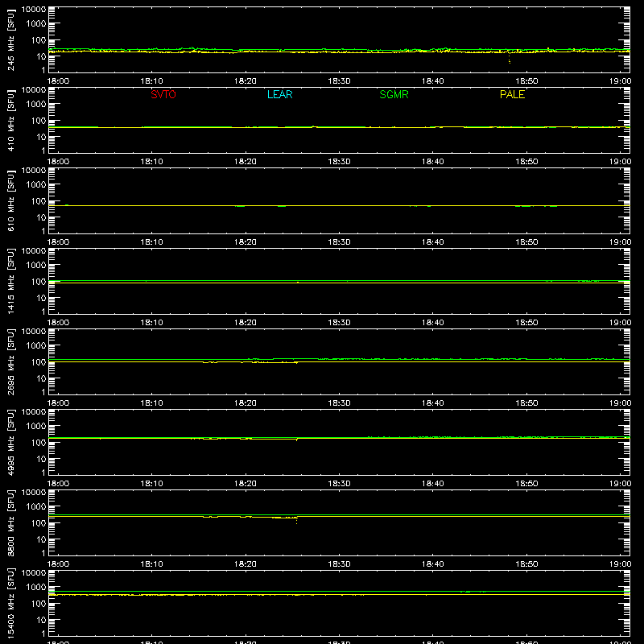Click 18:30 tick under the 1415 MHz panel
The image size is (644, 644).
339,323
